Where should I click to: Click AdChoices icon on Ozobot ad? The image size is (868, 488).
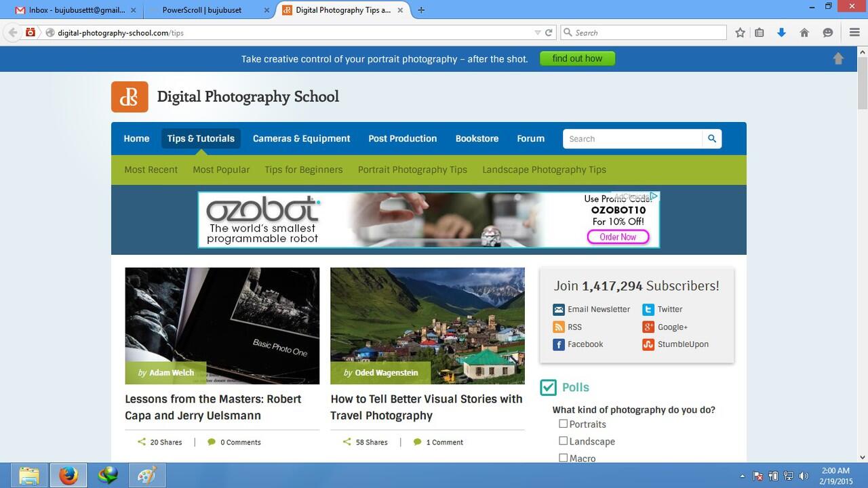653,197
